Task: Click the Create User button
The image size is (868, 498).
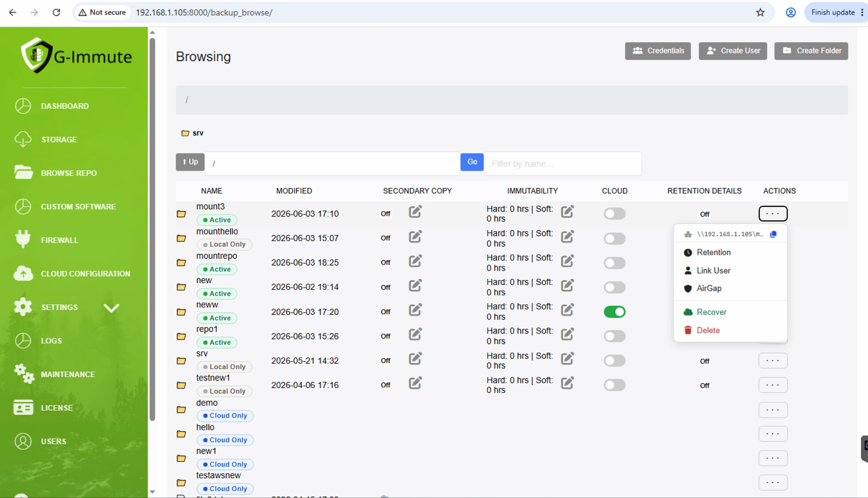Action: (x=733, y=51)
